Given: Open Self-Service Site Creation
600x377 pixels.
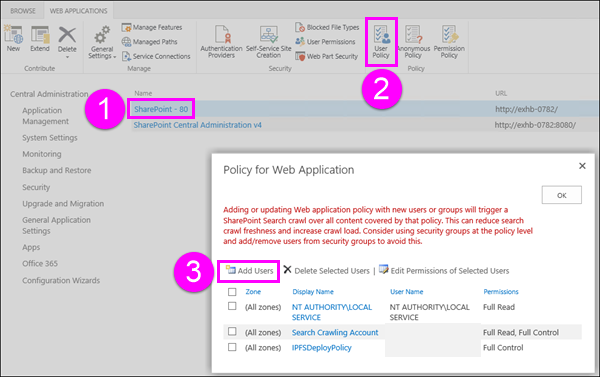Looking at the screenshot, I should coord(269,42).
